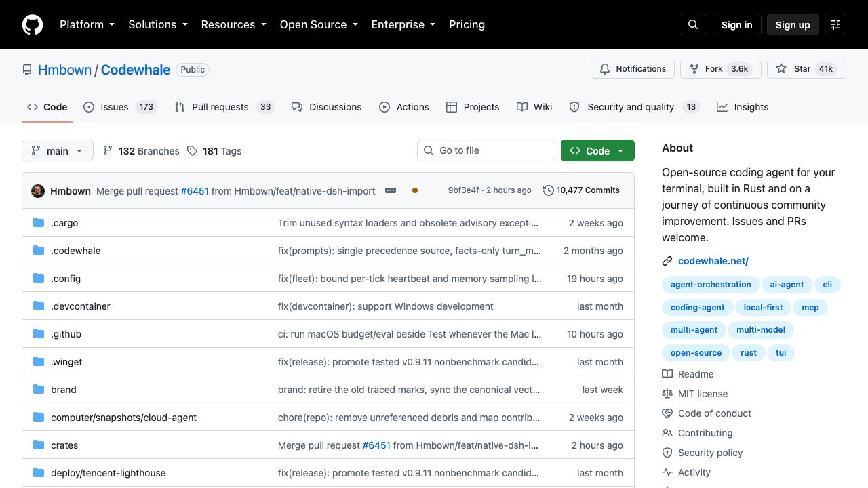Click the book icon beside Readme
Viewport: 868px width, 488px height.
[667, 374]
